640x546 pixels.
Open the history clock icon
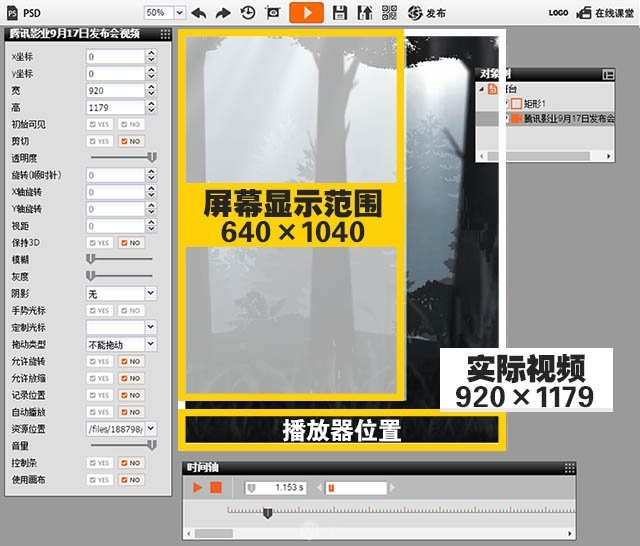[247, 13]
